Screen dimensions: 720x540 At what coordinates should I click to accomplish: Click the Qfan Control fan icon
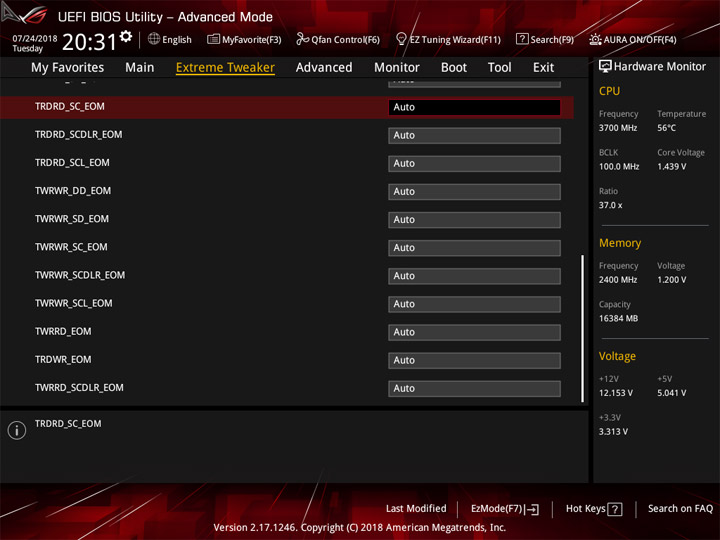click(x=302, y=39)
